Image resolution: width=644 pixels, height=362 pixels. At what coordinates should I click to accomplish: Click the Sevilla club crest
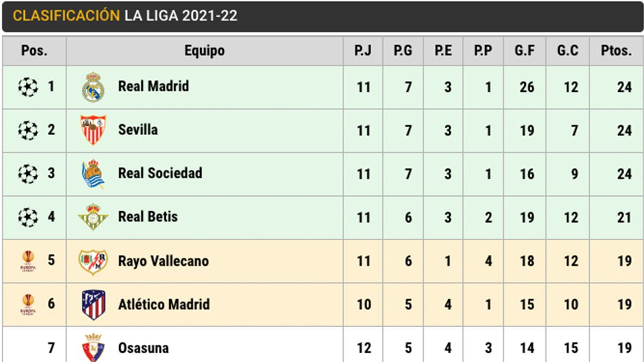tap(93, 130)
